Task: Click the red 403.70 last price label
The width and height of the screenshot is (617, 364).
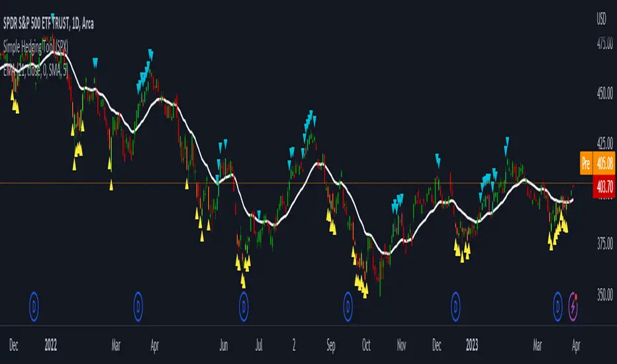Action: pyautogui.click(x=604, y=187)
